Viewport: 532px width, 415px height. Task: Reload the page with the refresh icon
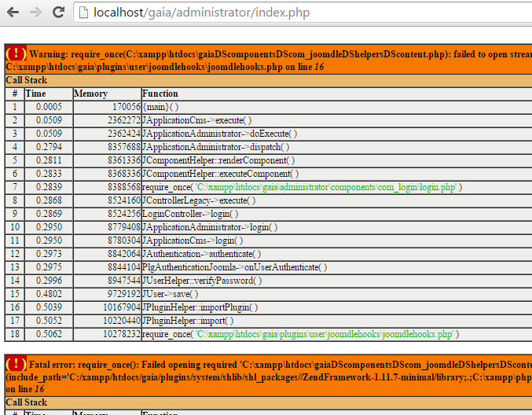[58, 12]
